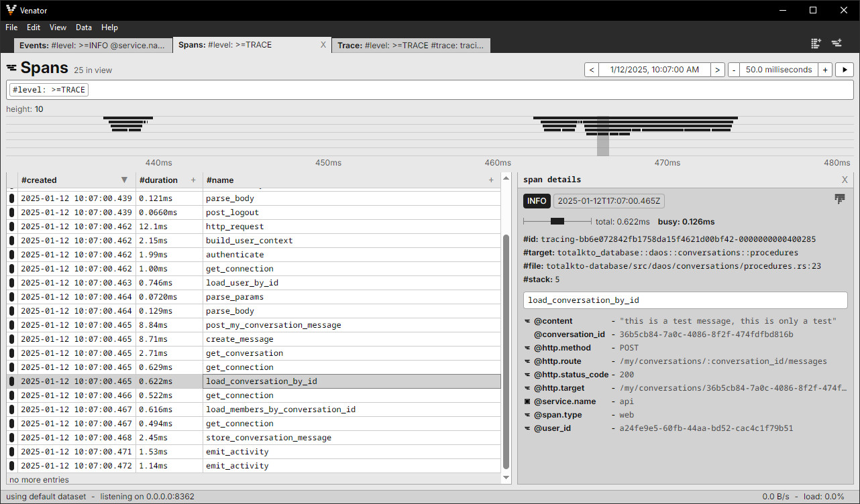The height and width of the screenshot is (504, 860).
Task: Select the store_conversation_message span row
Action: [x=268, y=438]
